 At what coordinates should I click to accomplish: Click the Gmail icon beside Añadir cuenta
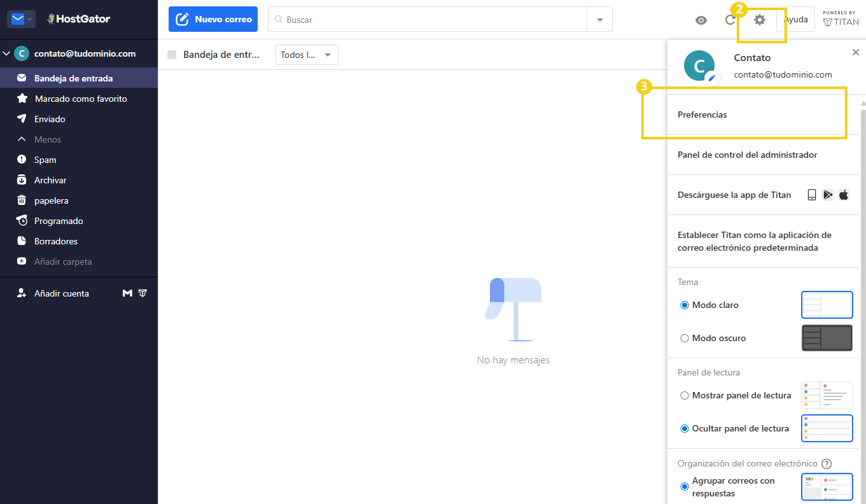pyautogui.click(x=127, y=293)
